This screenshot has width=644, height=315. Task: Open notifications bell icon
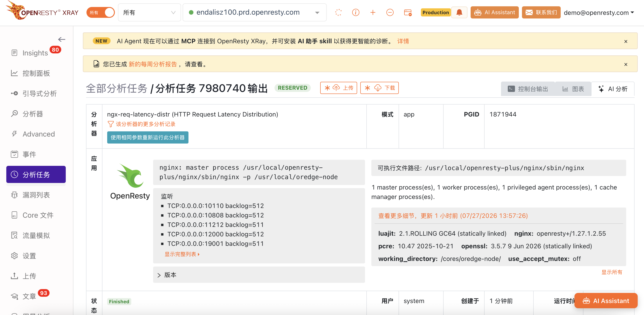coord(459,13)
